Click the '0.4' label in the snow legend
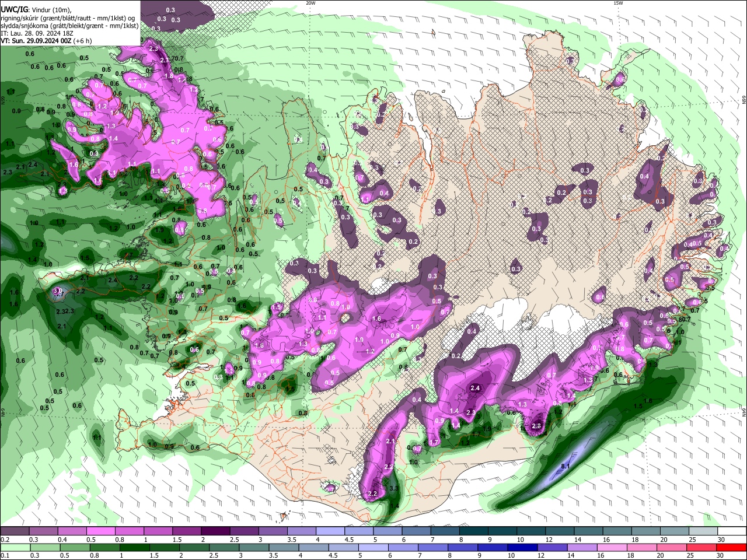 click(62, 540)
